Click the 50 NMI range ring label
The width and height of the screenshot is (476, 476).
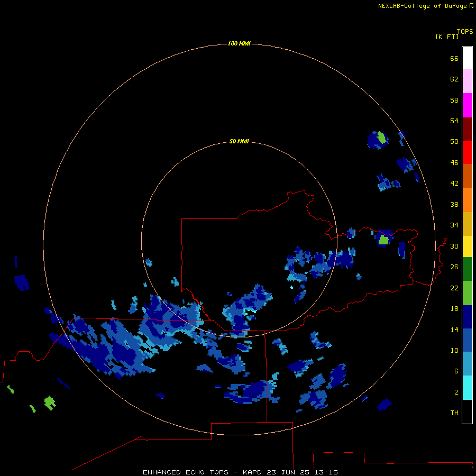point(239,141)
